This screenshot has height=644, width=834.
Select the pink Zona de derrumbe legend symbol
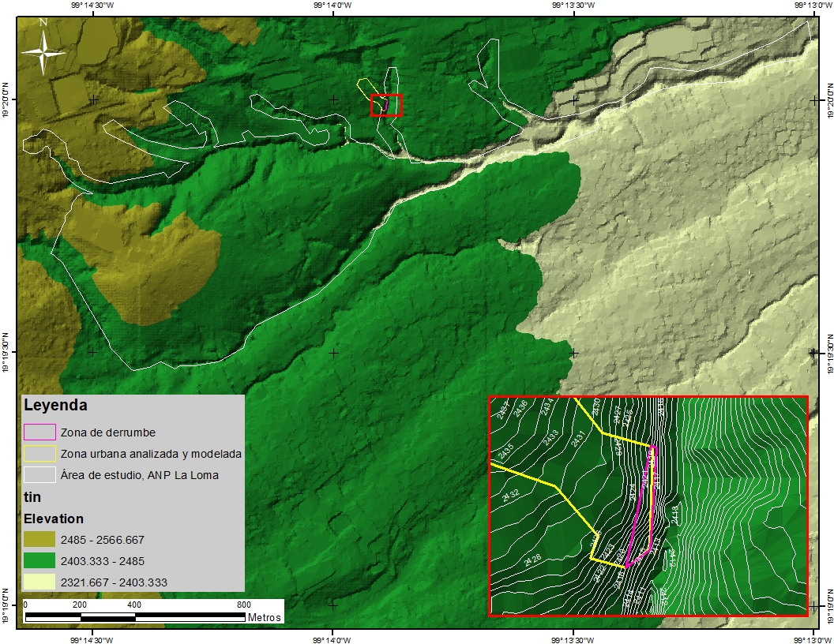click(x=39, y=432)
